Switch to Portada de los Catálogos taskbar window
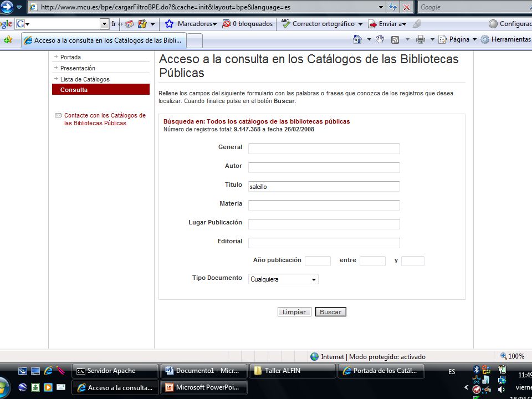The width and height of the screenshot is (532, 399). (x=381, y=371)
